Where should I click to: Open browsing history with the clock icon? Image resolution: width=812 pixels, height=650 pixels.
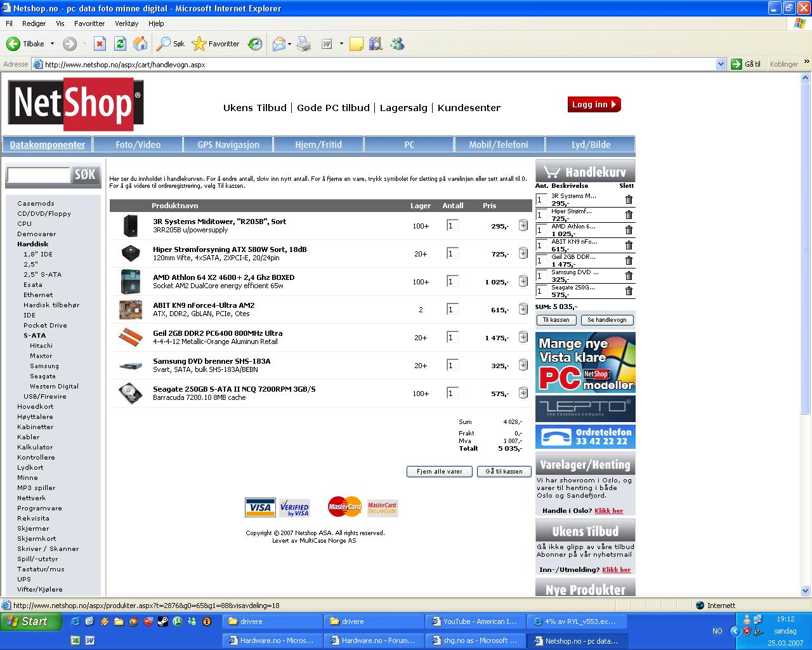click(255, 44)
